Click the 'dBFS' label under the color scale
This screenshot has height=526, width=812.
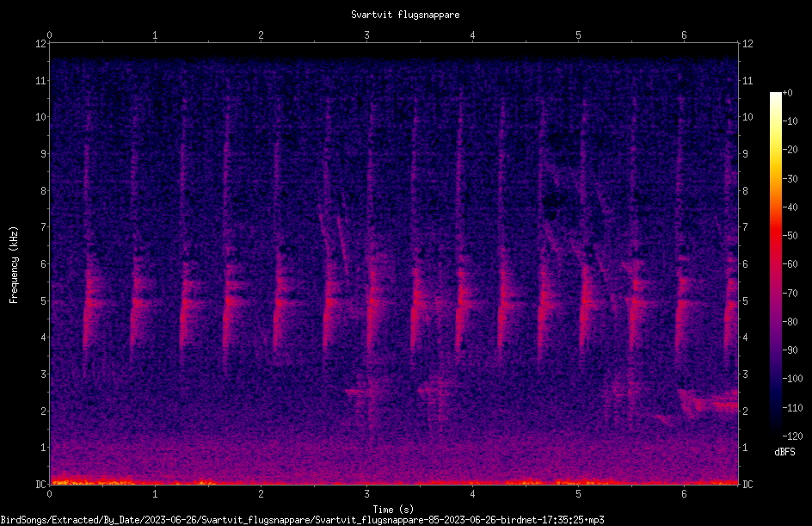point(784,452)
